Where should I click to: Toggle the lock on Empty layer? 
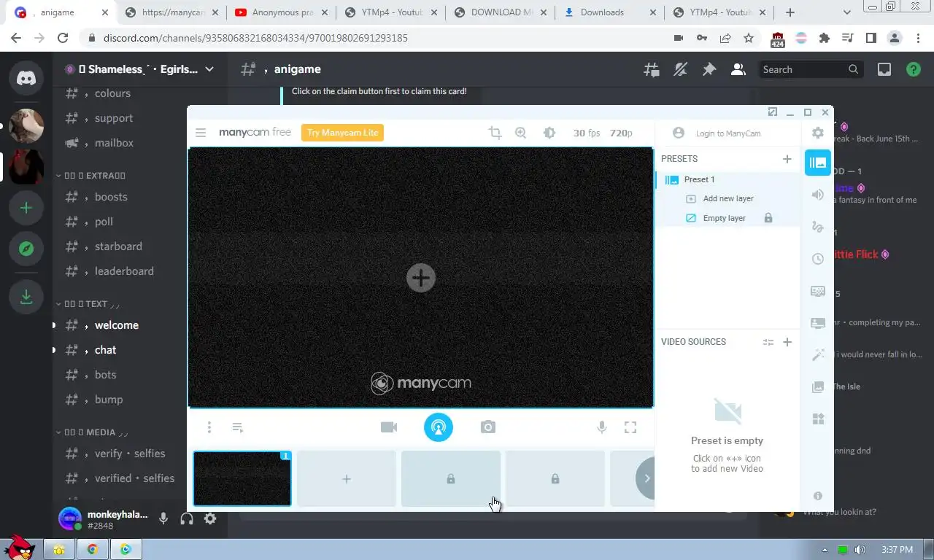click(x=768, y=218)
